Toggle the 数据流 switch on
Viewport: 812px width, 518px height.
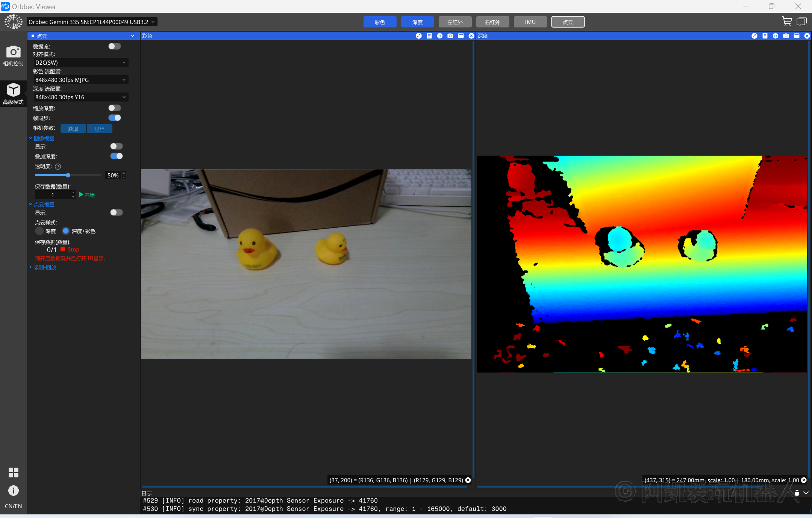tap(115, 46)
